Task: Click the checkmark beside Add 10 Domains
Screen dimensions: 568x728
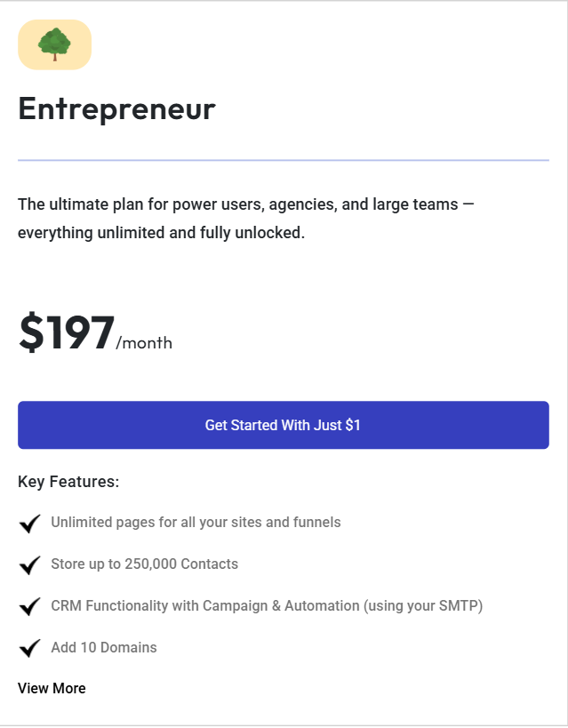Action: click(29, 648)
